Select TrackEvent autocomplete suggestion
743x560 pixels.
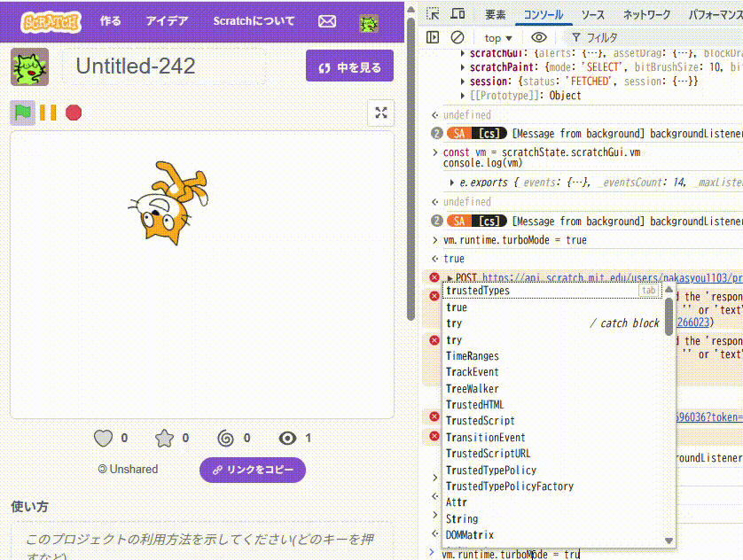click(552, 372)
